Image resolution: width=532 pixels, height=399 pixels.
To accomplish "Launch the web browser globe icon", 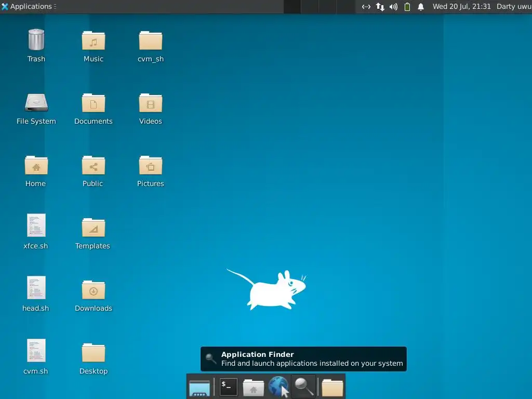I will tap(278, 387).
